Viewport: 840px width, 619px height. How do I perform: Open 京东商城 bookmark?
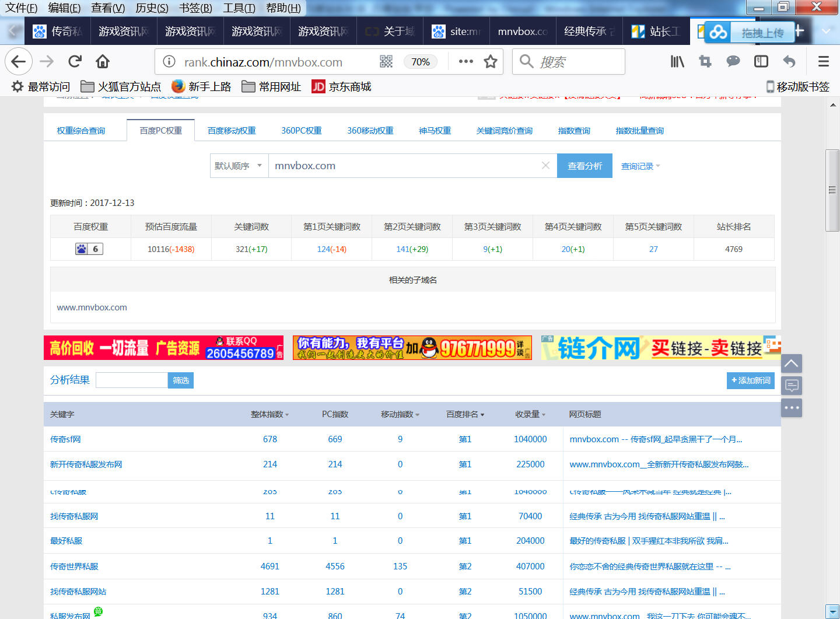coord(341,86)
